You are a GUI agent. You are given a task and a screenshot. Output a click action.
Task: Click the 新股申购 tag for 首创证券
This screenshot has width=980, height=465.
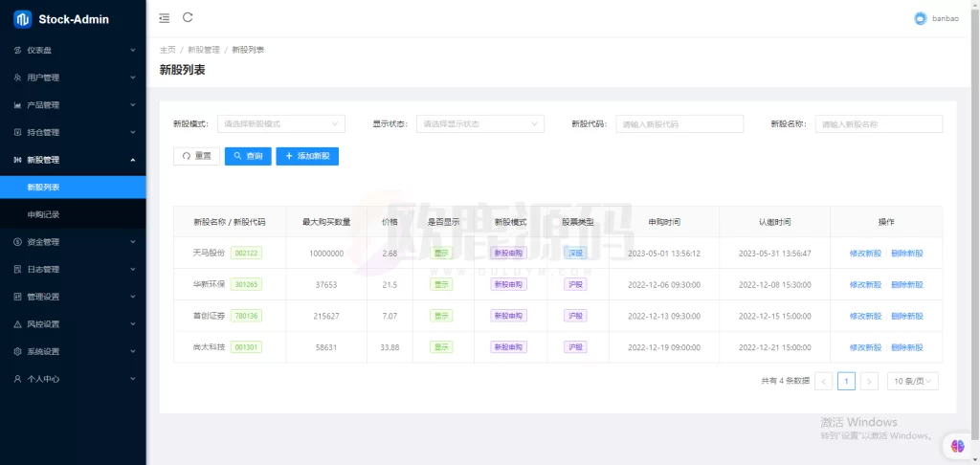pyautogui.click(x=508, y=316)
